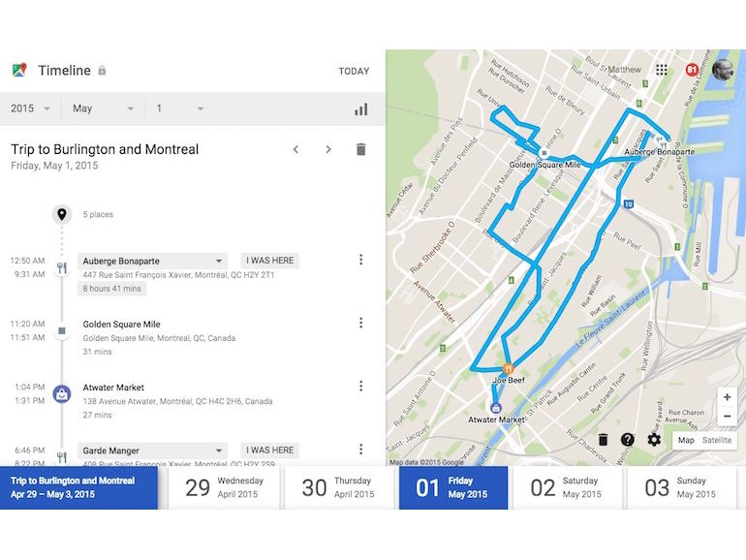Zoom out on the map
746x560 pixels.
click(x=727, y=417)
